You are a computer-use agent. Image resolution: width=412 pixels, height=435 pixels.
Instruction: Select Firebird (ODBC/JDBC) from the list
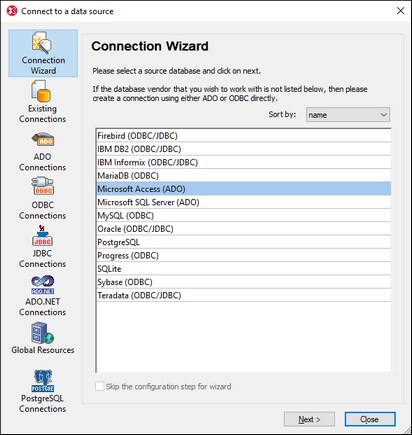coord(243,136)
